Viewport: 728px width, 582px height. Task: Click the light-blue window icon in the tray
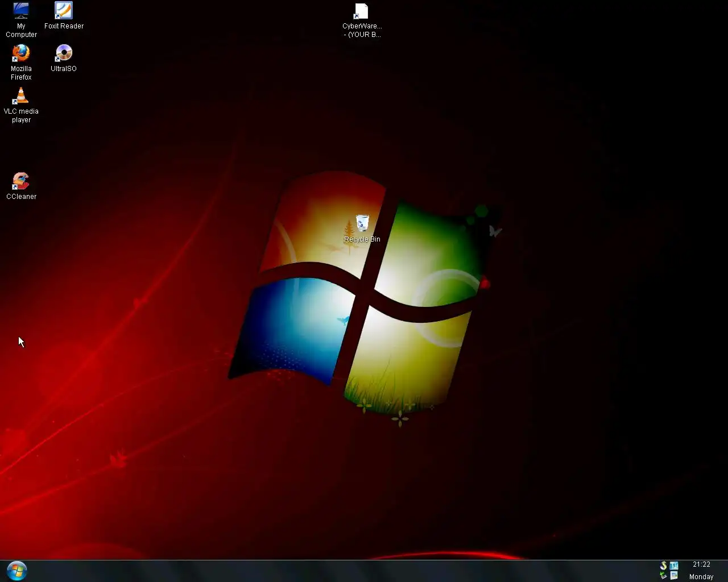coord(674,576)
